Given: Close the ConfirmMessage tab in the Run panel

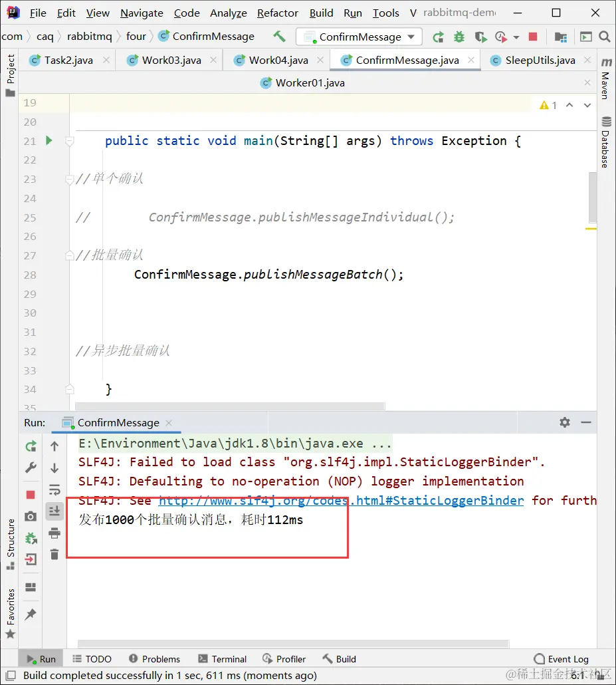Looking at the screenshot, I should pyautogui.click(x=169, y=422).
